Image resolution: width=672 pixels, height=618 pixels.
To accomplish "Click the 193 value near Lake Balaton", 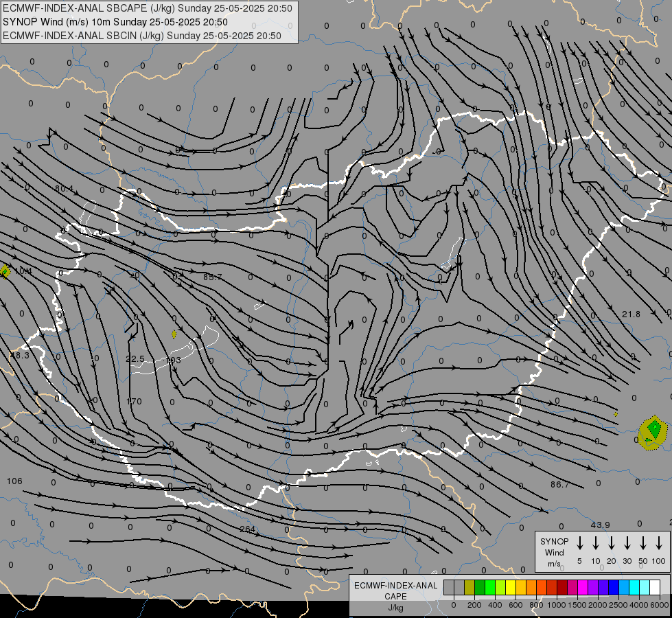I will click(174, 360).
